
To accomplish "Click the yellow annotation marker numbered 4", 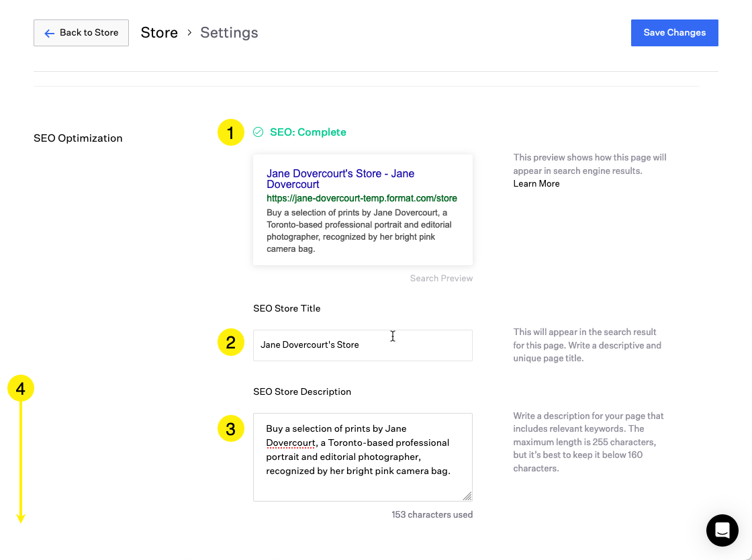I will tap(21, 388).
